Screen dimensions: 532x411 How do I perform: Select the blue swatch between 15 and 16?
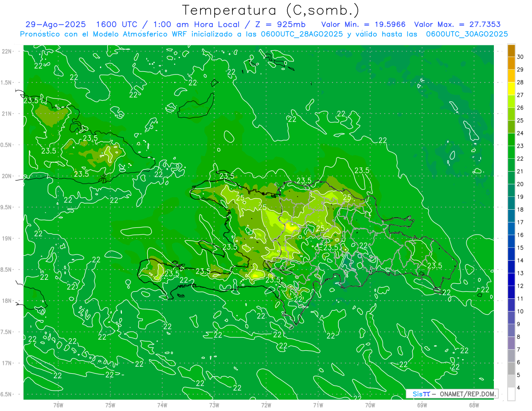click(511, 241)
